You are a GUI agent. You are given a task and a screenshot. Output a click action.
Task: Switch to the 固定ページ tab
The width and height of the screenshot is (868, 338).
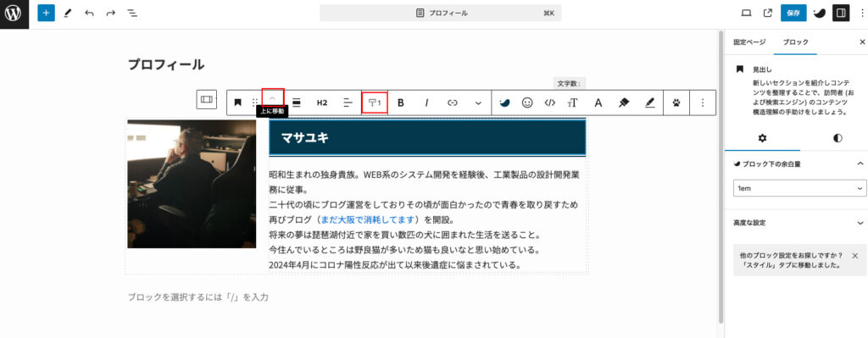click(x=749, y=42)
